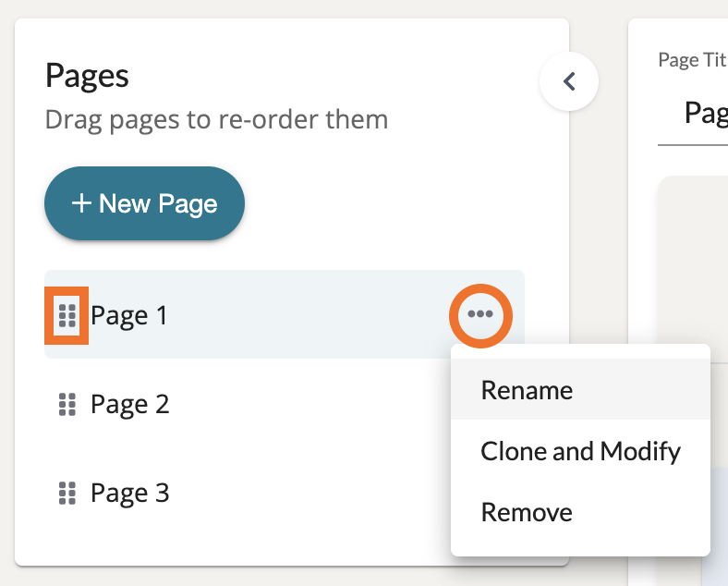
Task: Choose Rename from the context menu
Action: pos(580,389)
